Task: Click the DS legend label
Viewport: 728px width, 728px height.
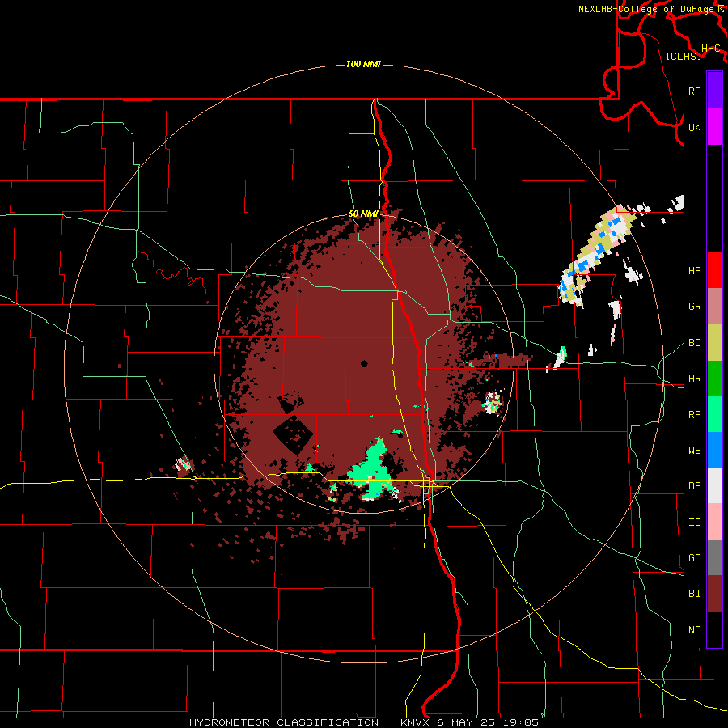Action: 694,486
